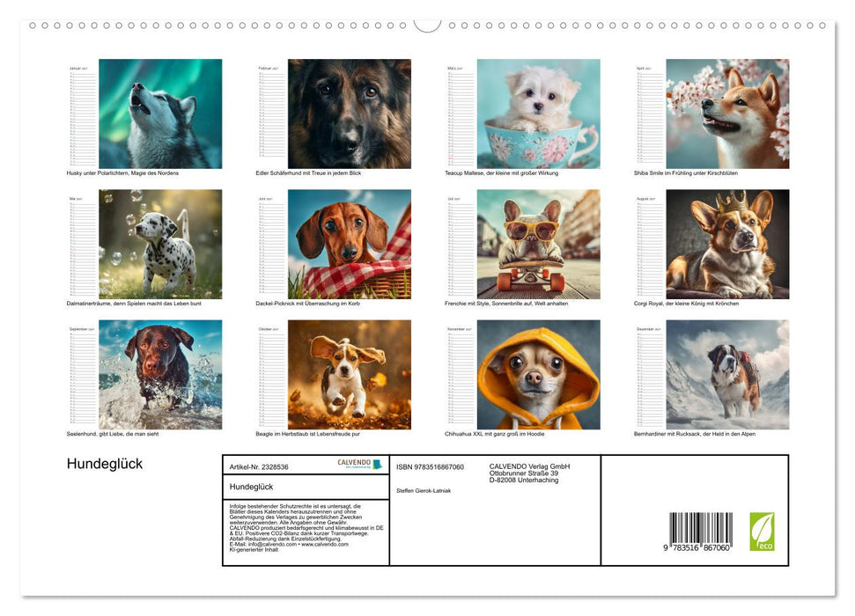Click the CALVENDO logo

point(360,464)
